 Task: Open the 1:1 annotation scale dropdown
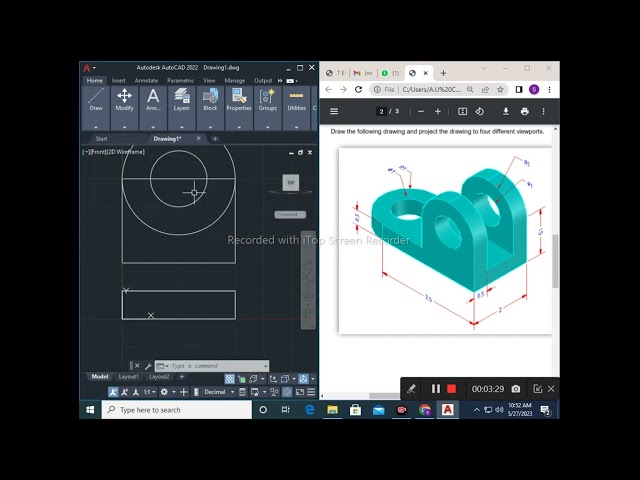pyautogui.click(x=149, y=392)
